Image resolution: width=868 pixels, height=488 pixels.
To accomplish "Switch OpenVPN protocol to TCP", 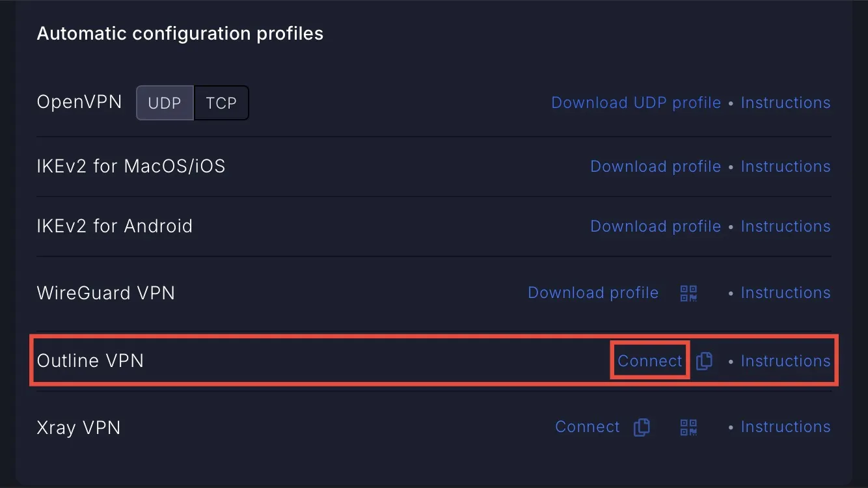I will [x=221, y=103].
